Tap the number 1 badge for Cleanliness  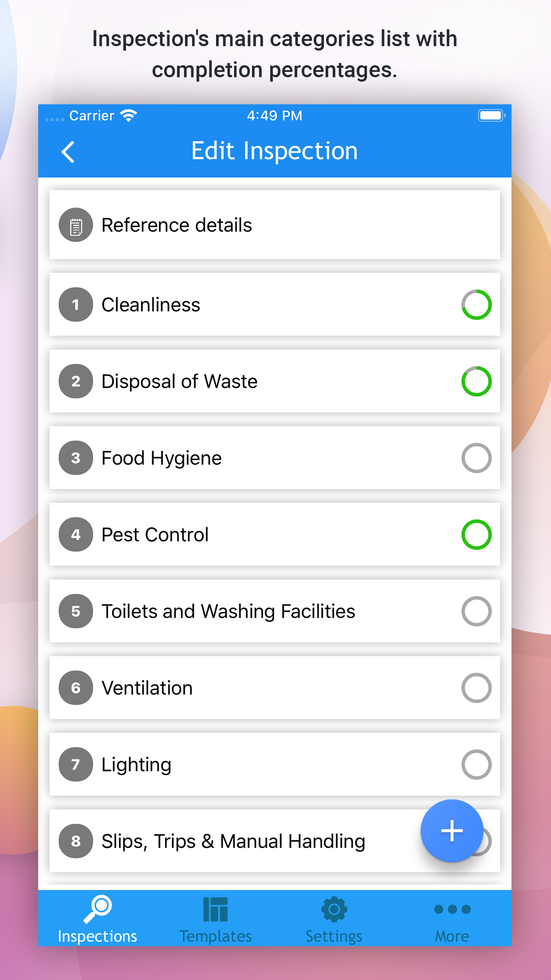[76, 304]
